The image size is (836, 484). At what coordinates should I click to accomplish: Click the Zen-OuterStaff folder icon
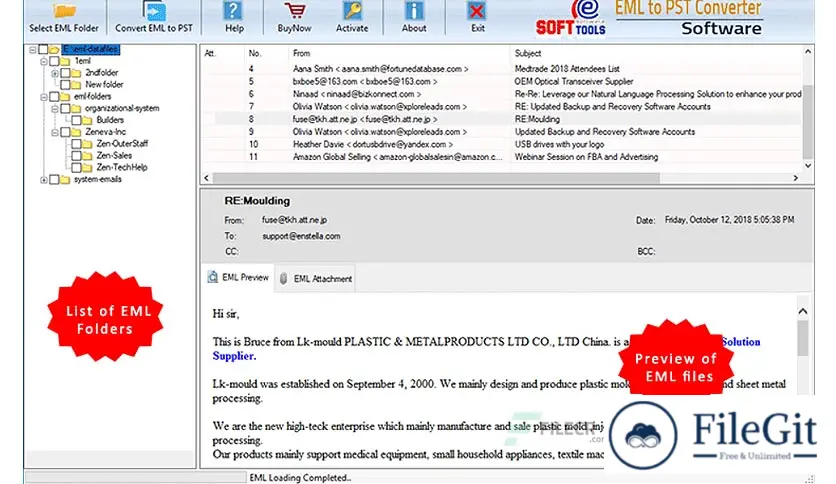coord(87,143)
